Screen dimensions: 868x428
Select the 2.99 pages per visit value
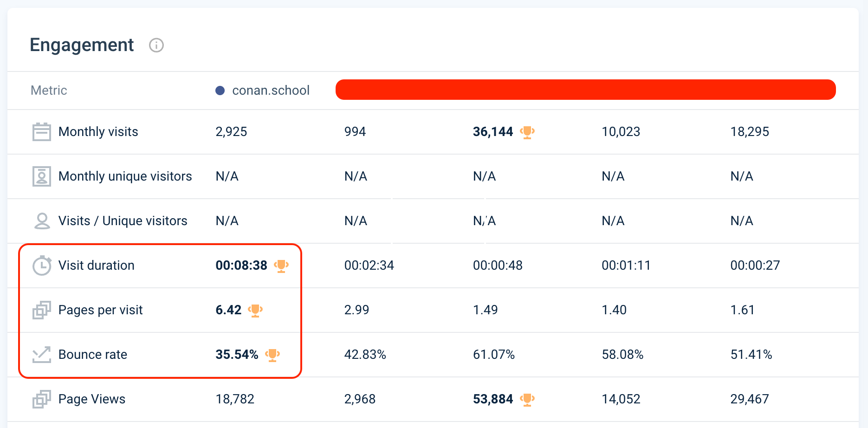click(356, 310)
